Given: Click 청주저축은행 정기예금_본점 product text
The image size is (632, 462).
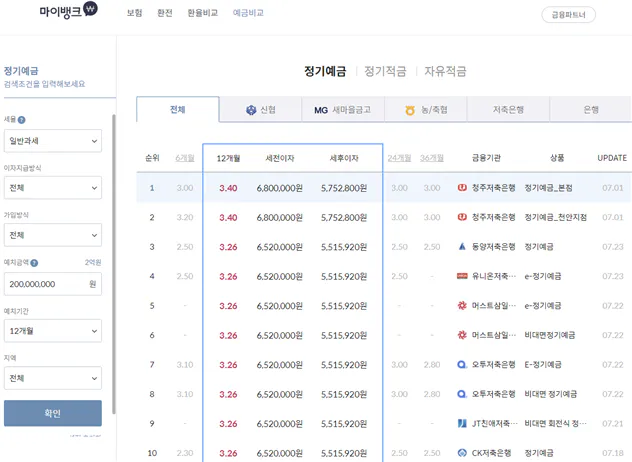Looking at the screenshot, I should pyautogui.click(x=548, y=188).
